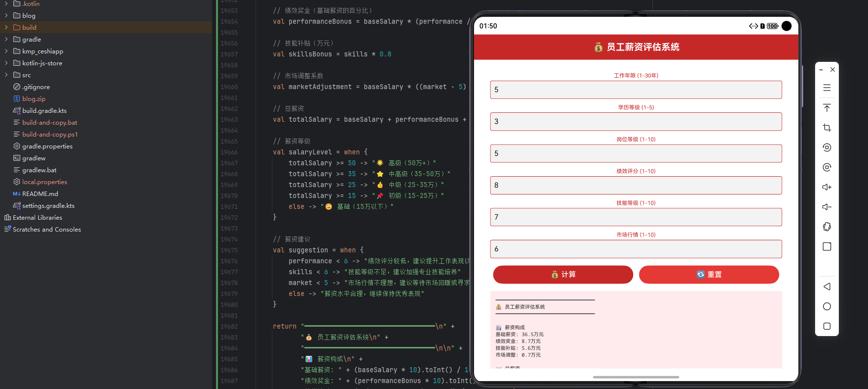Image resolution: width=868 pixels, height=389 pixels.
Task: Click the emulator clock 01:50
Action: 488,26
